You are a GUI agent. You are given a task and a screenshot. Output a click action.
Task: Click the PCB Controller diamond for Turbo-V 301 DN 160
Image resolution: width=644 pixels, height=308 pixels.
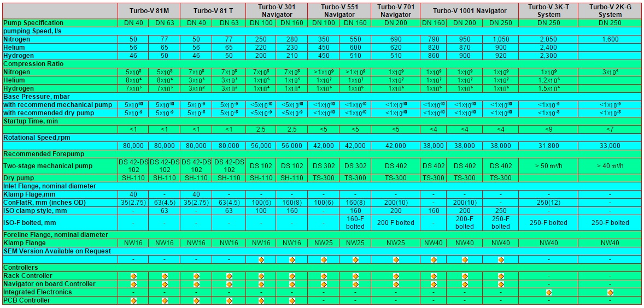pyautogui.click(x=292, y=300)
